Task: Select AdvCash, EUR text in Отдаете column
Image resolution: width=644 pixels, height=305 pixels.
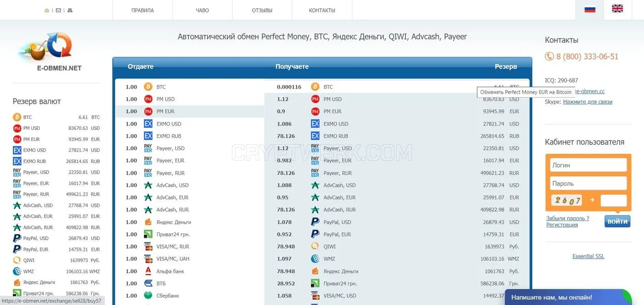Action: coord(172,198)
